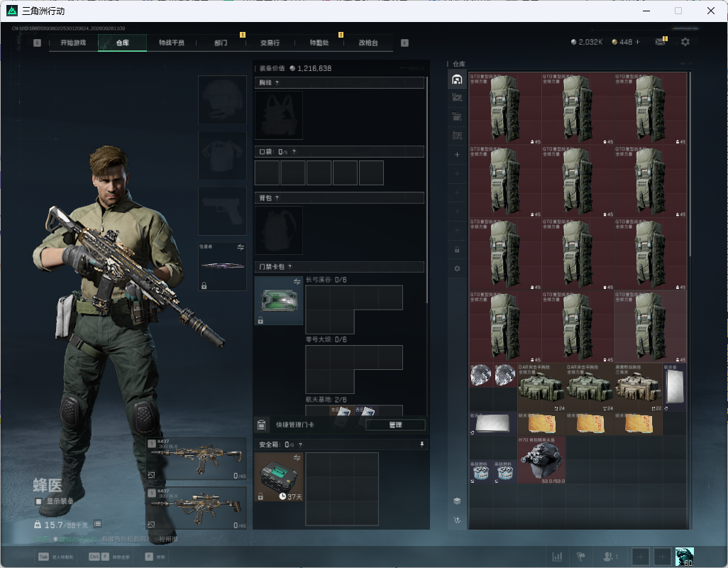Click the help ? beside 门禁卡包
The image size is (728, 568).
click(289, 266)
